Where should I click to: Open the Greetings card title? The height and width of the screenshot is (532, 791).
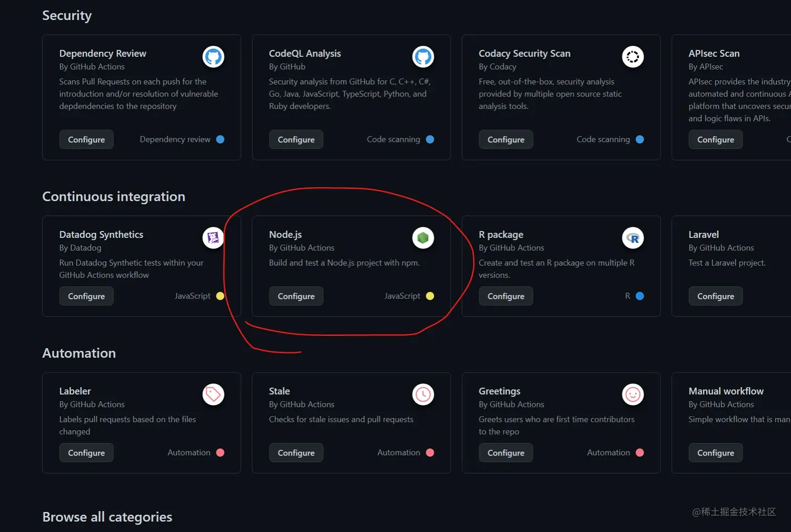(500, 391)
